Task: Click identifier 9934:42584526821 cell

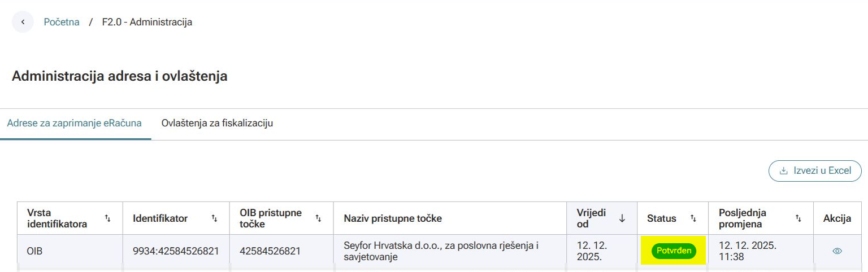Action: [x=176, y=251]
